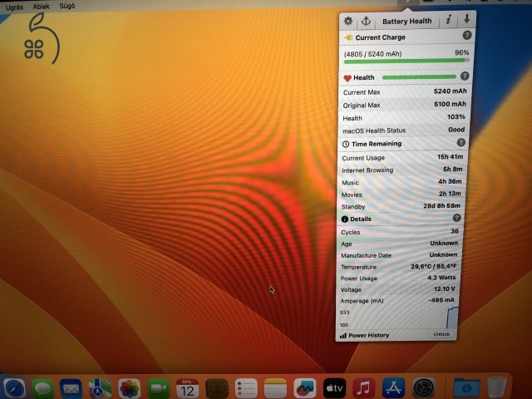The image size is (532, 399).
Task: Launch Maps from the Dock
Action: (100, 389)
